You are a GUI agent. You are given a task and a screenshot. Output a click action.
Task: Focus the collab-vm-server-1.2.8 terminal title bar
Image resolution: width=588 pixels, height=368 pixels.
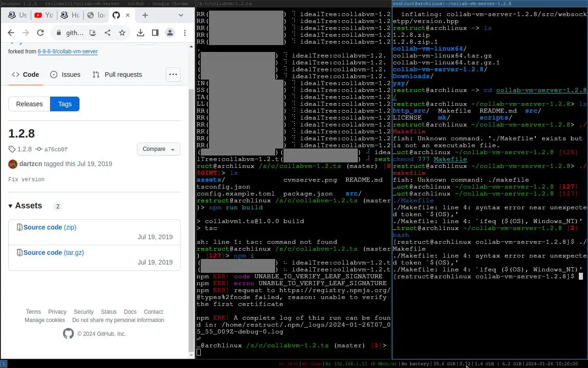pos(490,3)
